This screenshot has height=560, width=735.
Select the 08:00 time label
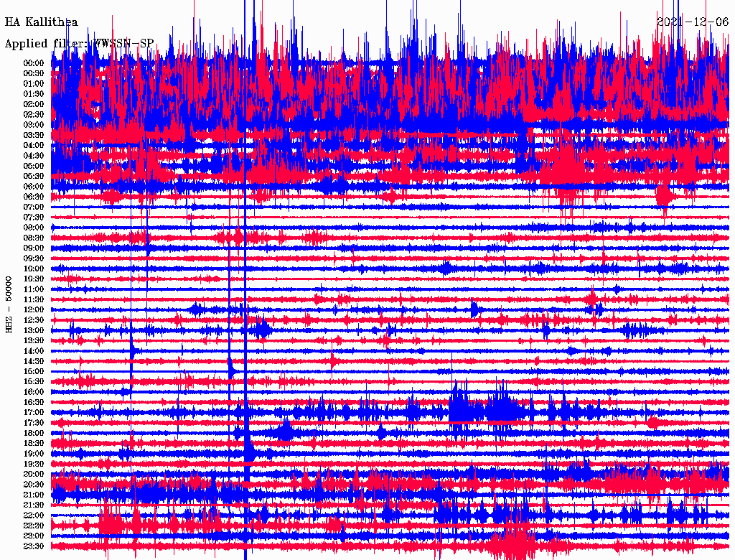pos(34,228)
